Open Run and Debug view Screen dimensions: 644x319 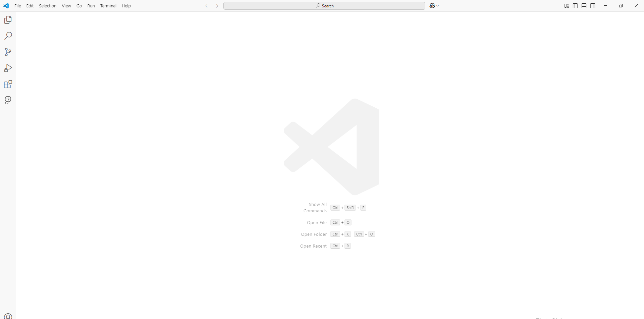(8, 68)
